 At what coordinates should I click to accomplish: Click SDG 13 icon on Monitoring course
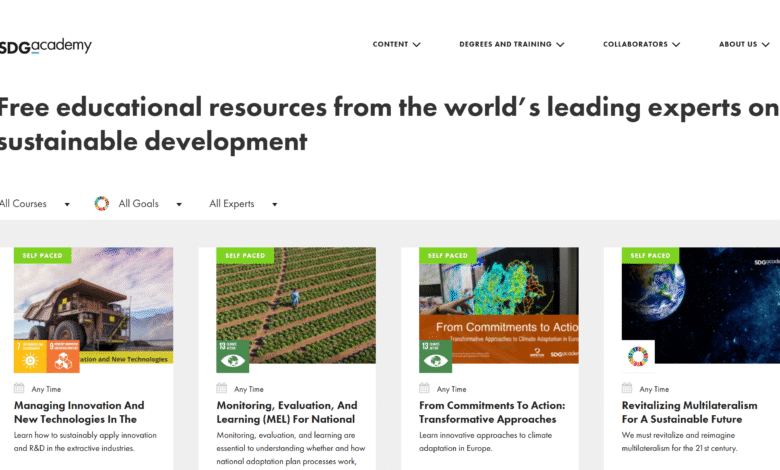pos(232,356)
